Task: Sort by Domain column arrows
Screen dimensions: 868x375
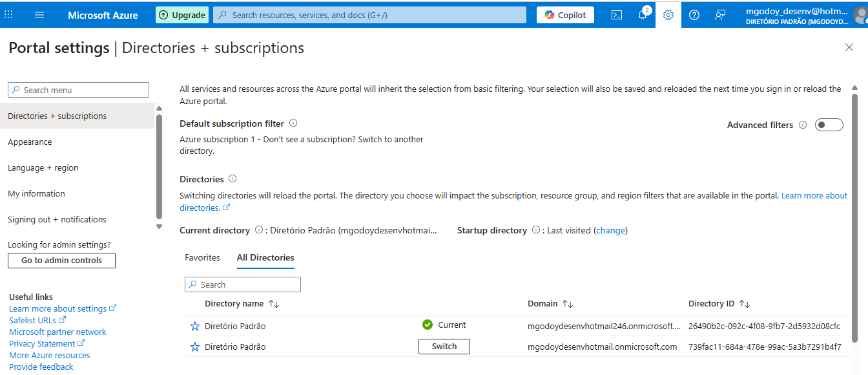Action: [x=568, y=304]
